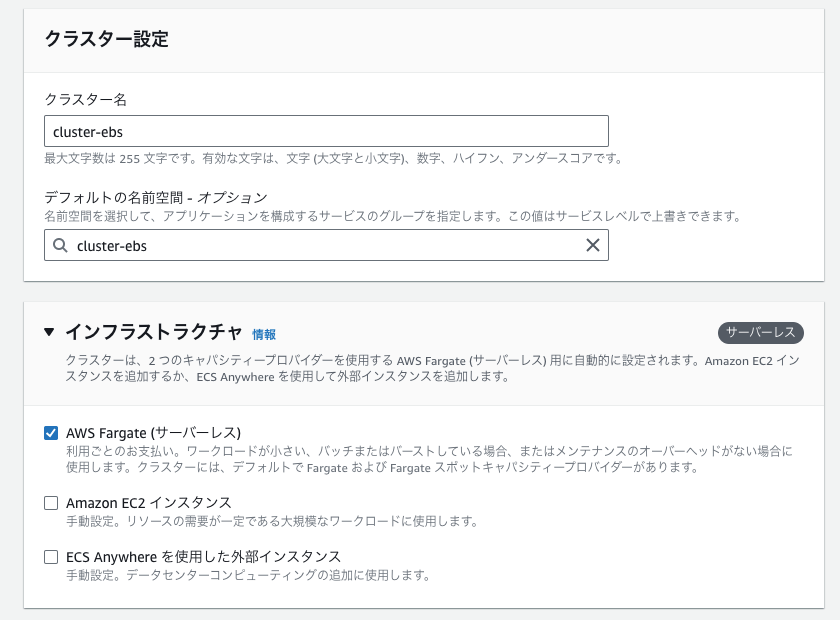Click the インフラストラクチャ heading text

[x=154, y=332]
